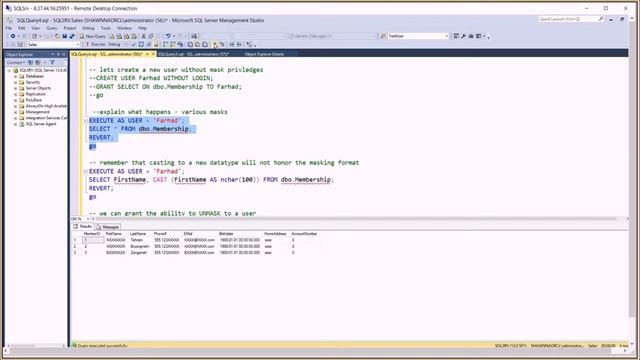640x360 pixels.
Task: Click the LastName column header in results
Action: (x=138, y=234)
